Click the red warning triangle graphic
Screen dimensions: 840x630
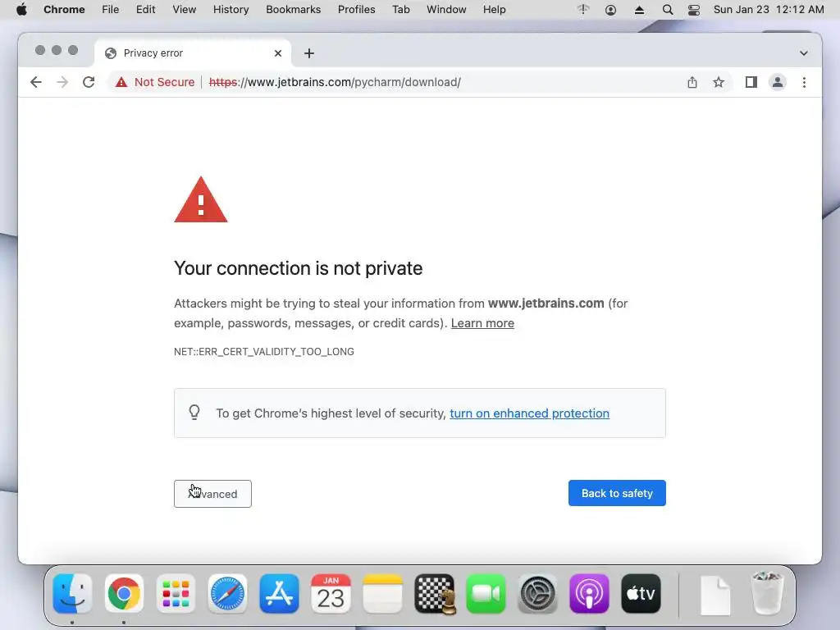(201, 199)
